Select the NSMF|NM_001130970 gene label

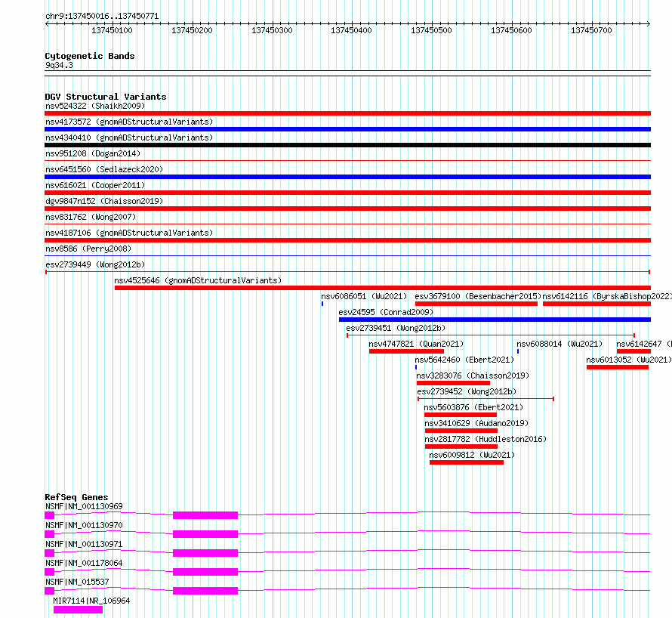(84, 525)
